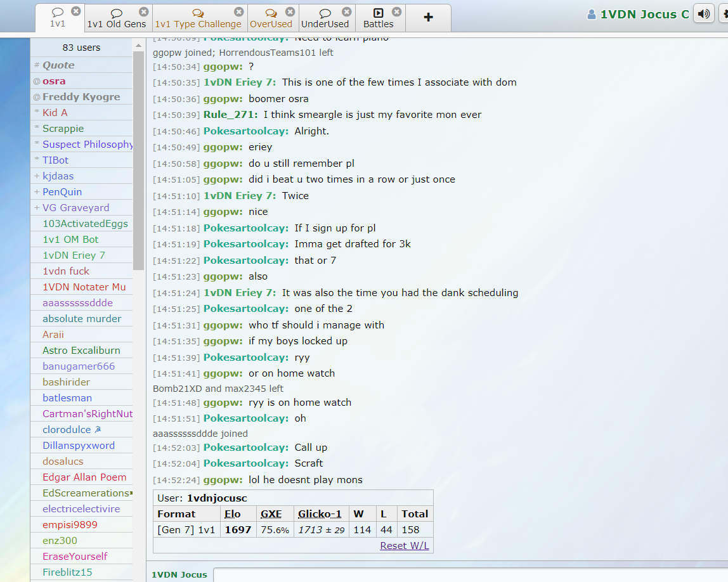Select user Scrappie in list
Image resolution: width=728 pixels, height=582 pixels.
82,128
